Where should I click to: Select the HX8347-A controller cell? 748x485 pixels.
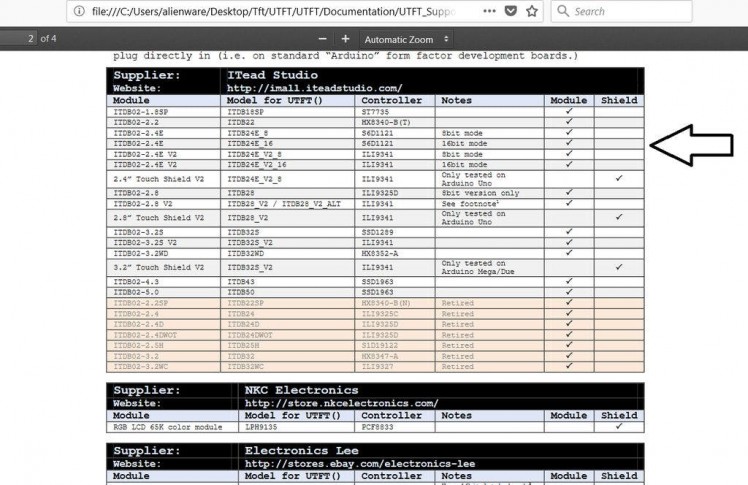pyautogui.click(x=395, y=357)
